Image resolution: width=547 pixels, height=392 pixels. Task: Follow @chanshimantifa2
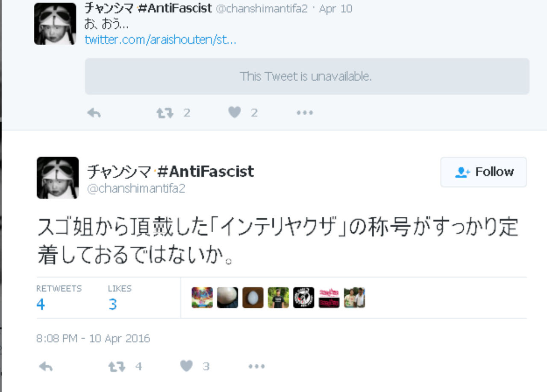pos(484,172)
